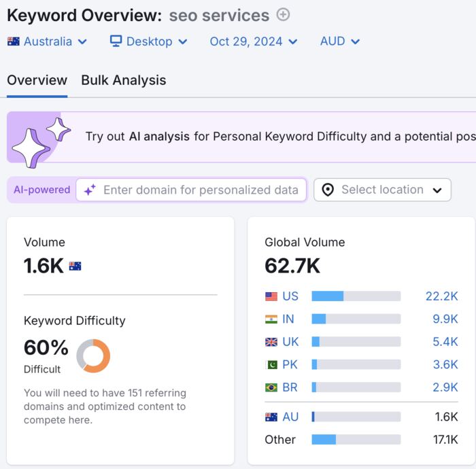
Task: Open the Australia country dropdown
Action: pyautogui.click(x=48, y=41)
